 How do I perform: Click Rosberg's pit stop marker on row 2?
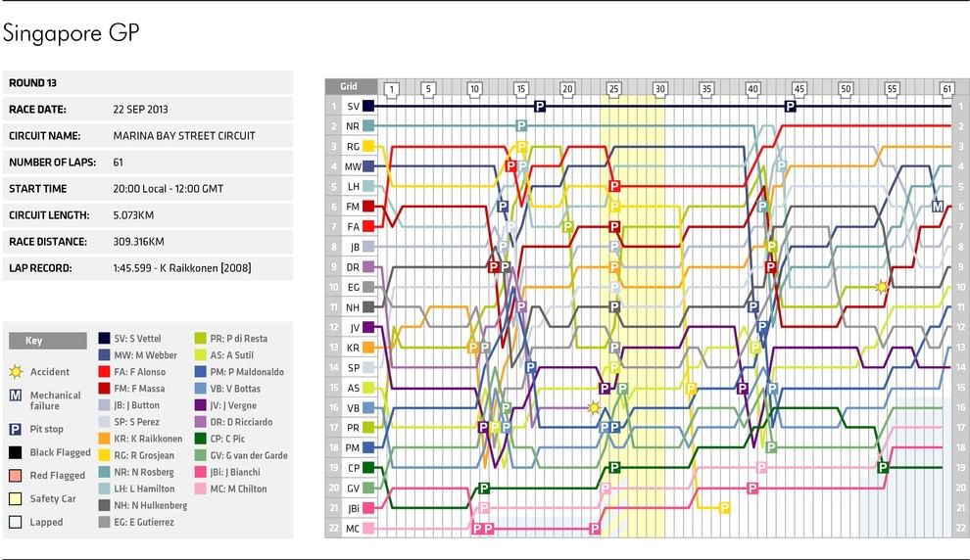(x=521, y=125)
